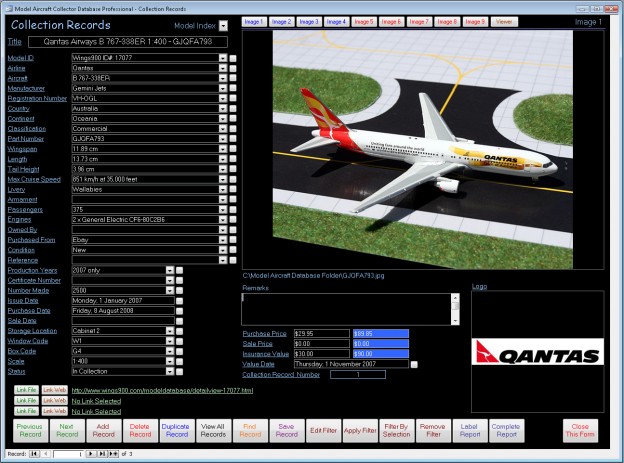Viewport: 624px width, 463px height.
Task: Expand the Aircraft dropdown list
Action: coord(222,78)
